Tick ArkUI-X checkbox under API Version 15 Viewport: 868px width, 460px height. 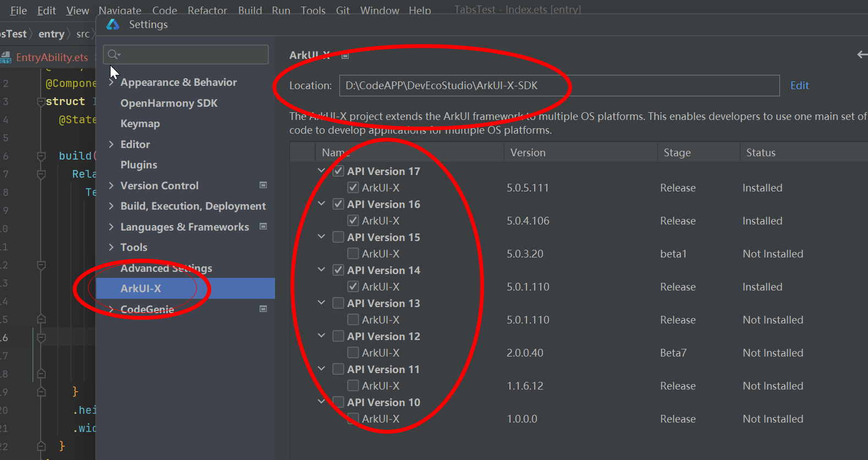tap(353, 254)
